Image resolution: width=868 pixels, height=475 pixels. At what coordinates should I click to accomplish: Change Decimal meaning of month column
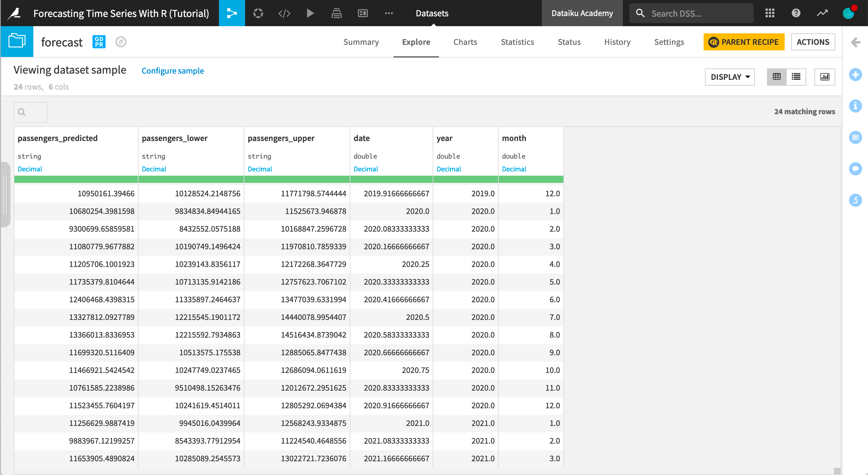[x=514, y=169]
